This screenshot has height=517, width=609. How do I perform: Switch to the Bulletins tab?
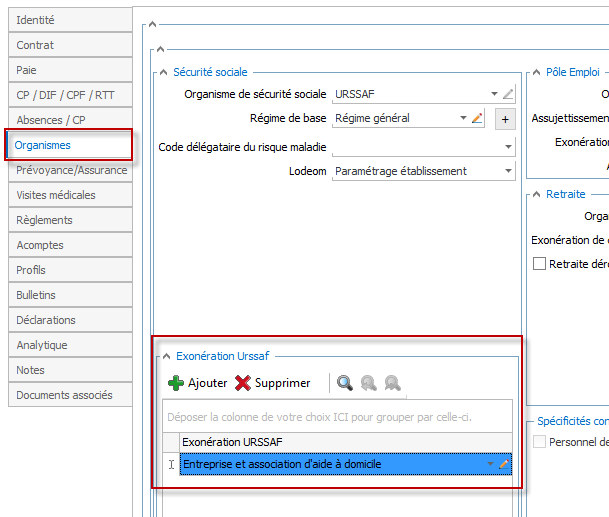[x=70, y=295]
